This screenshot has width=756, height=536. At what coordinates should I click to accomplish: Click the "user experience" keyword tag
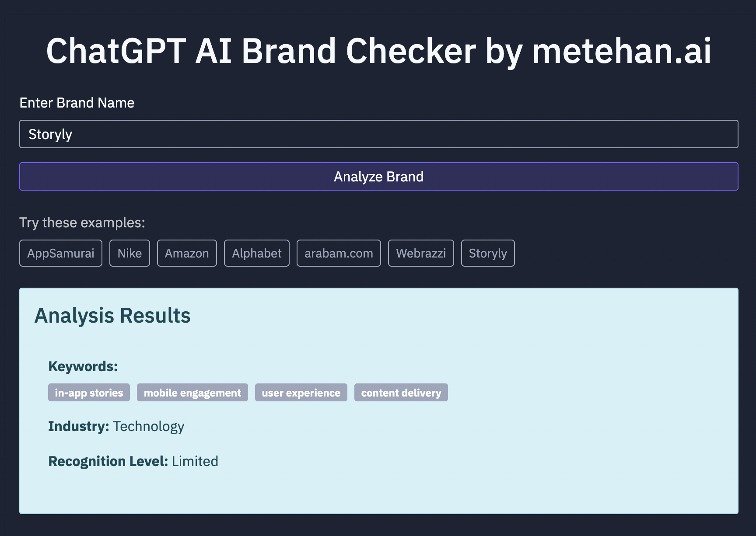pos(301,393)
